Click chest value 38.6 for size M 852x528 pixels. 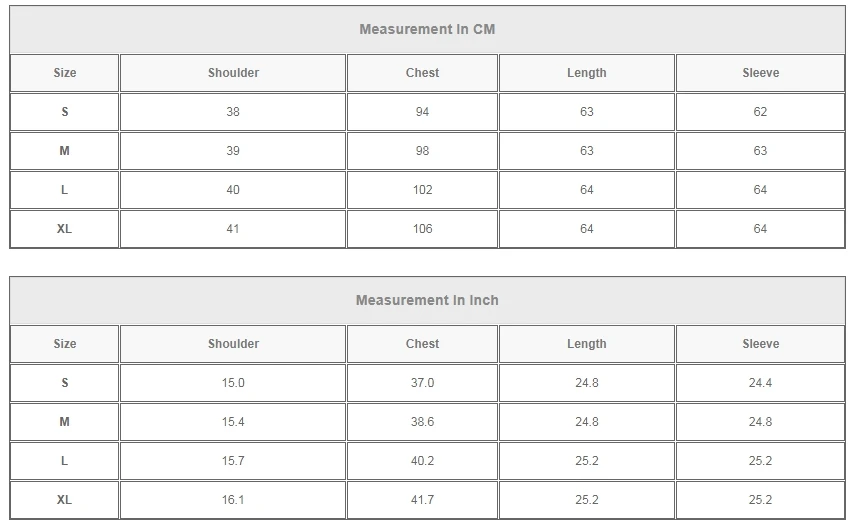pyautogui.click(x=422, y=422)
